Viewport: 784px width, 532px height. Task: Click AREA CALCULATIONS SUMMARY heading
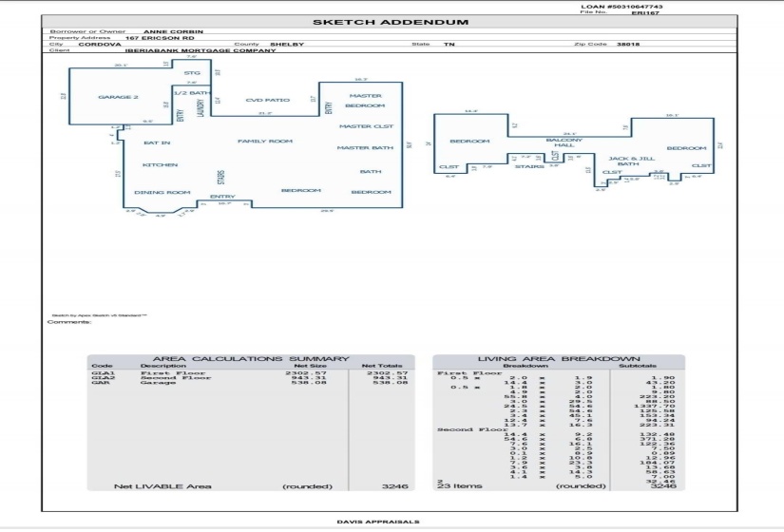[251, 358]
